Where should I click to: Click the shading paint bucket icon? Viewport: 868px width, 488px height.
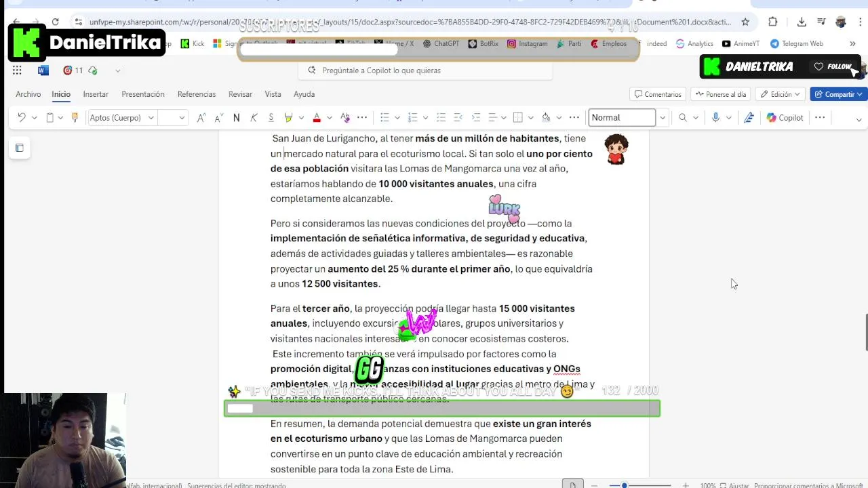coord(546,118)
